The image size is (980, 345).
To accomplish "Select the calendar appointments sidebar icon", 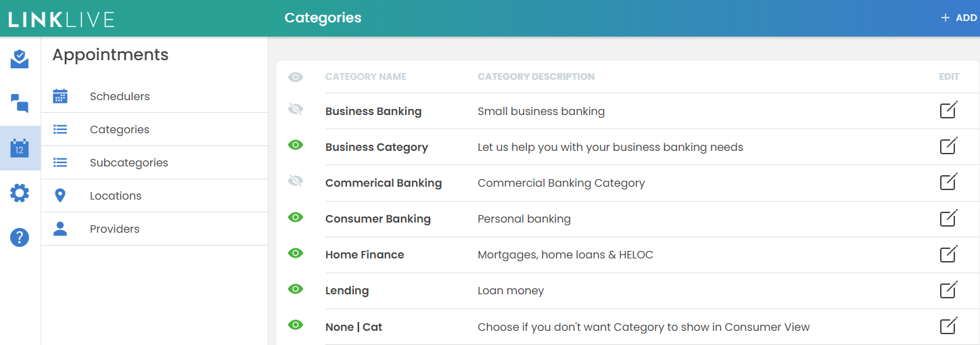I will pyautogui.click(x=20, y=148).
